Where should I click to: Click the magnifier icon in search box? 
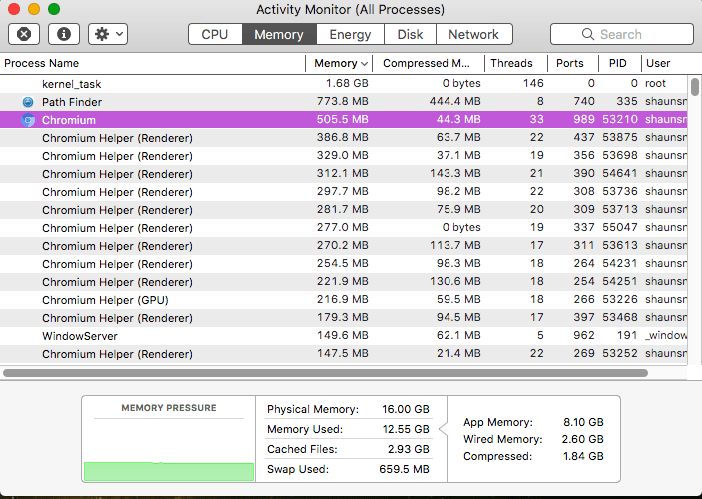tap(587, 34)
